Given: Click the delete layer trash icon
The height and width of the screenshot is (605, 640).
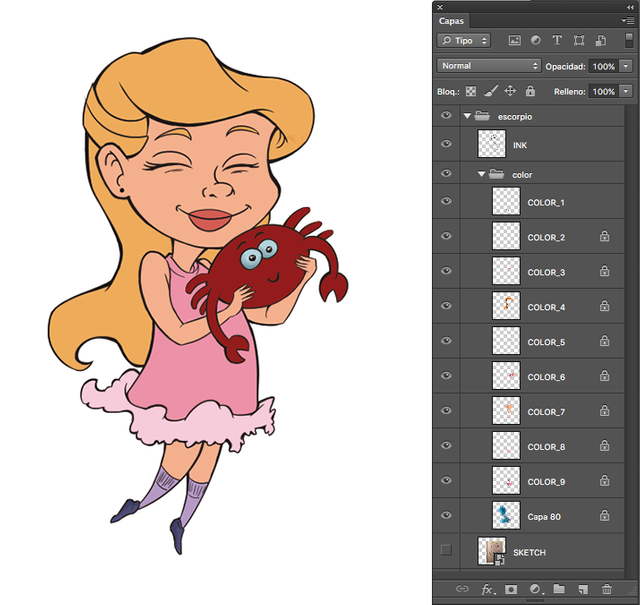Looking at the screenshot, I should 607,590.
